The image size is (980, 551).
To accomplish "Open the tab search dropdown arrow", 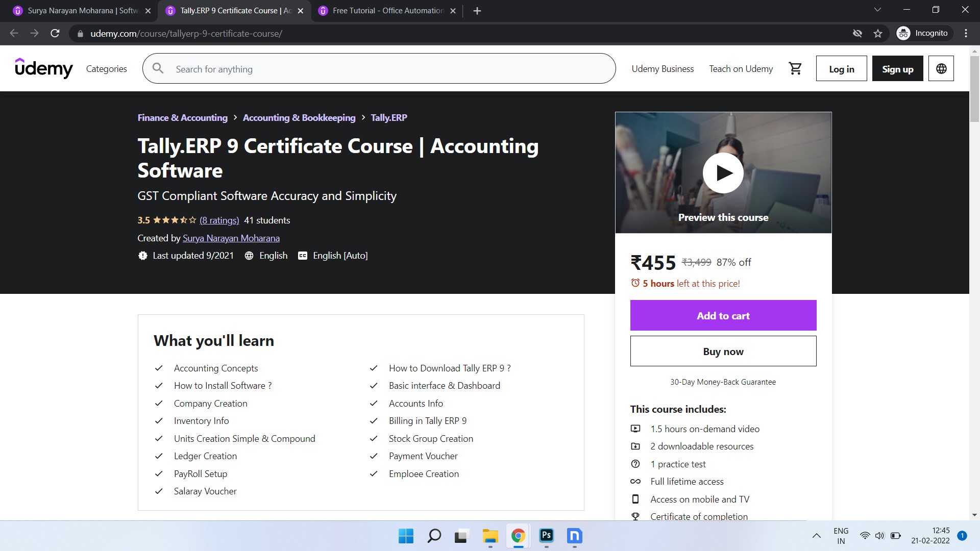I will [x=877, y=10].
